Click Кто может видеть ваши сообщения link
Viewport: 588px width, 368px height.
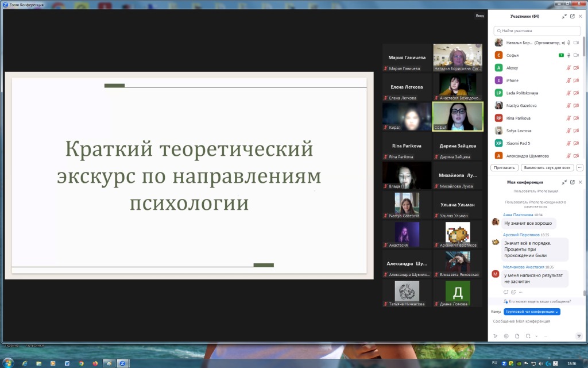pos(539,301)
